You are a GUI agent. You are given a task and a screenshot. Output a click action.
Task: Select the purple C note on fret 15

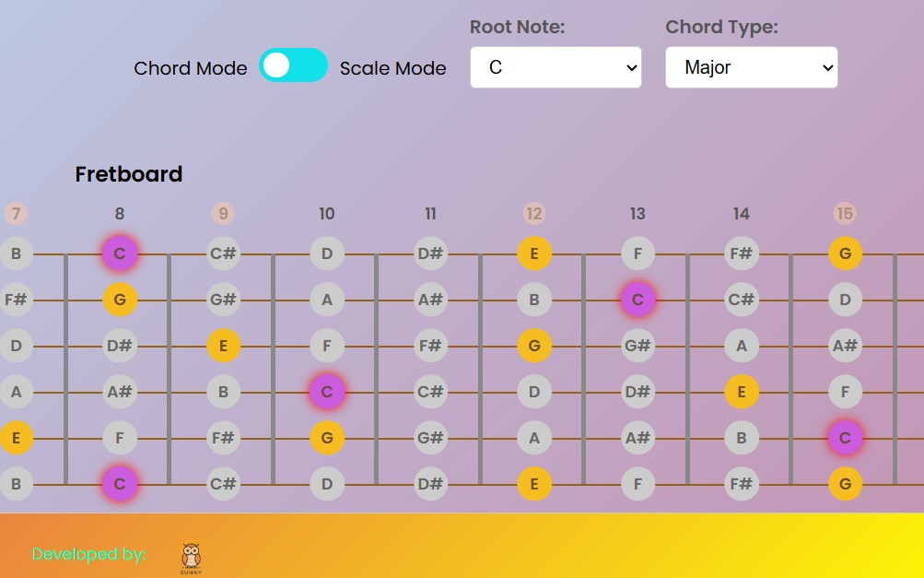tap(845, 439)
